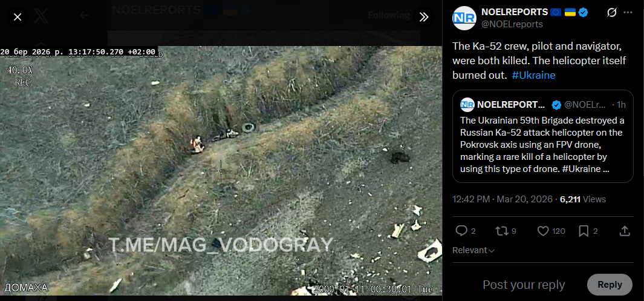The width and height of the screenshot is (644, 301).
Task: Share the post using the upload arrow icon
Action: 624,231
